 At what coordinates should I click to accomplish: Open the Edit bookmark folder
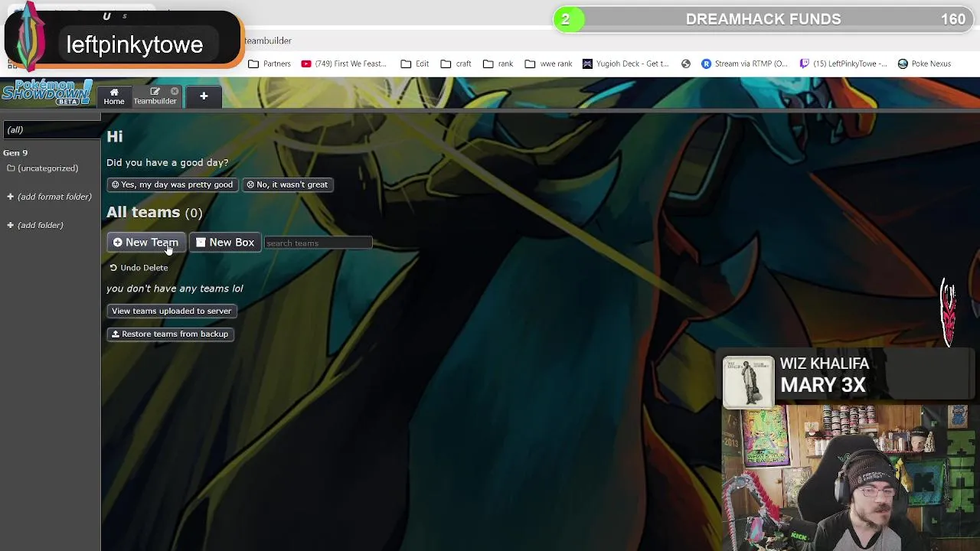click(415, 64)
